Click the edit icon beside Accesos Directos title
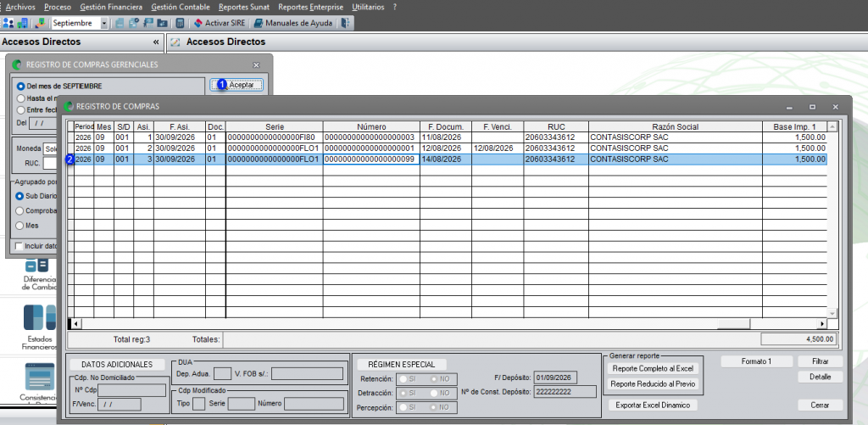Image resolution: width=868 pixels, height=425 pixels. (x=175, y=42)
